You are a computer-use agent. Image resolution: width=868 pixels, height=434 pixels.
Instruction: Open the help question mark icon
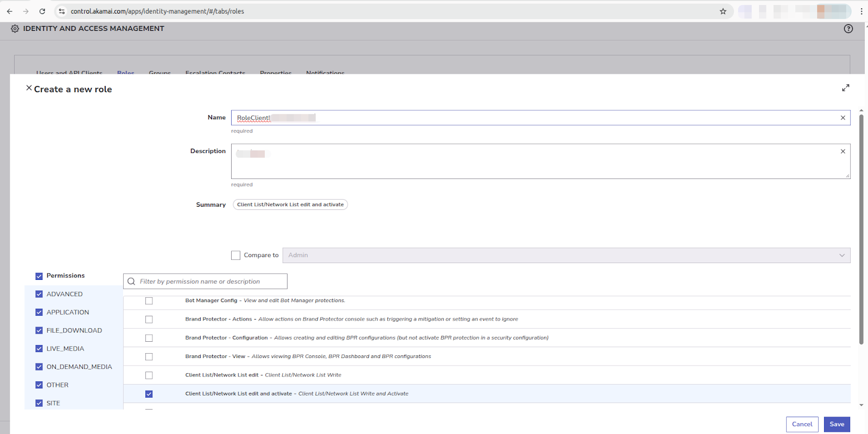[848, 29]
